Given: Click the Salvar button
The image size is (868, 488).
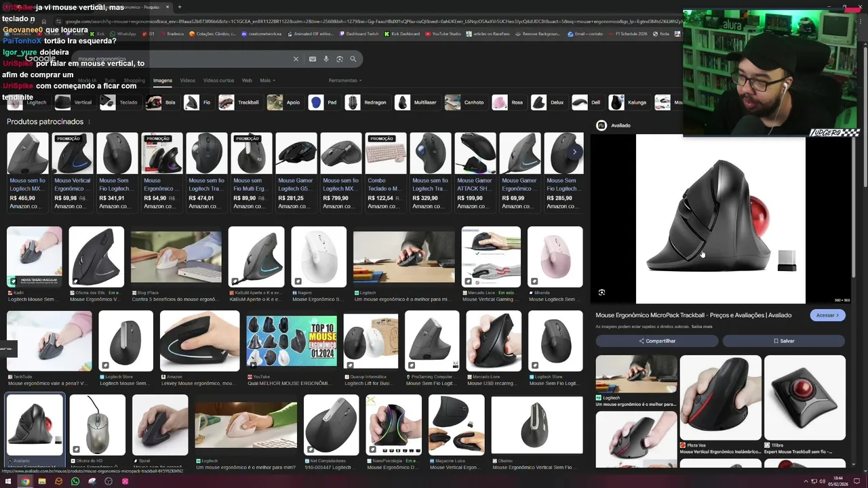Looking at the screenshot, I should (783, 341).
